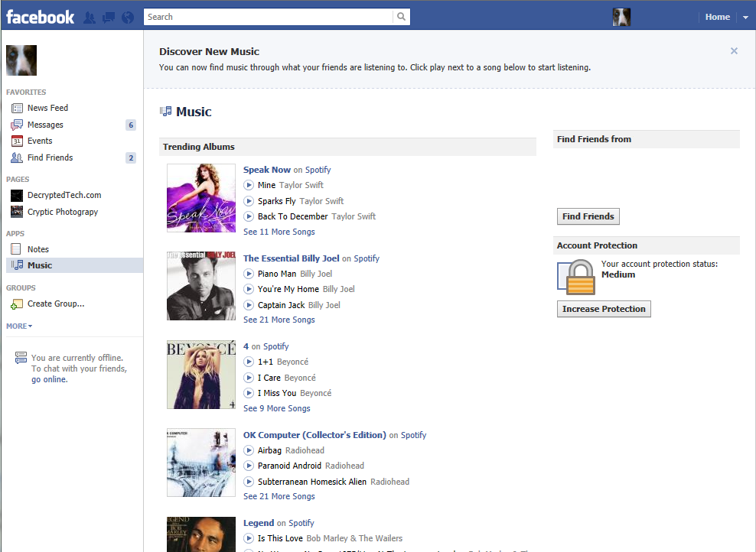Viewport: 756px width, 552px height.
Task: Play You're My Home
Action: [x=249, y=289]
